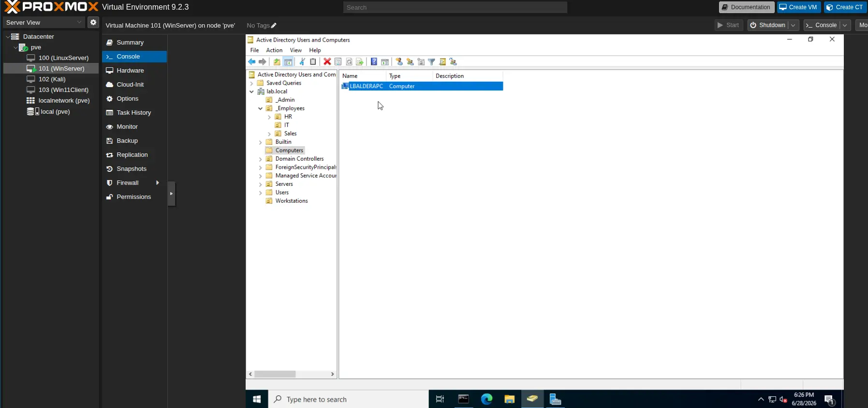Click the Export List icon
Image resolution: width=868 pixels, height=408 pixels.
pos(360,61)
